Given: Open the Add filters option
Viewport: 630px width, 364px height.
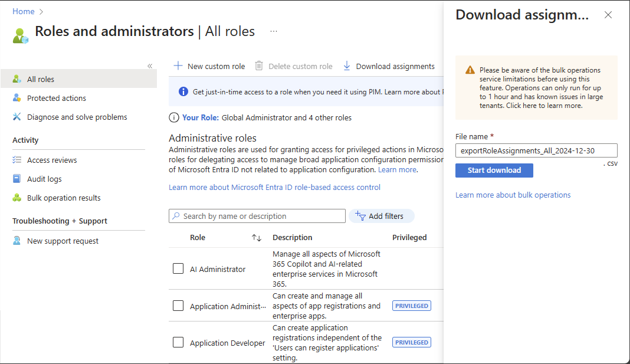Looking at the screenshot, I should (381, 216).
